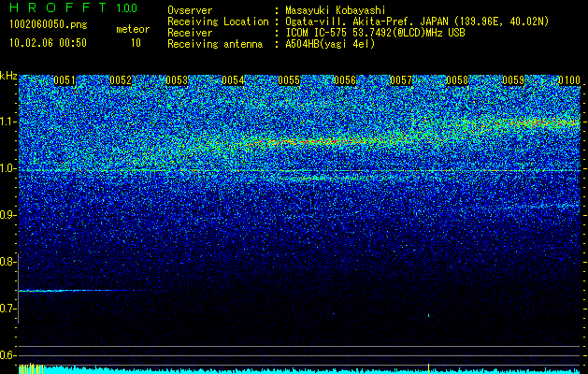The height and width of the screenshot is (374, 588).
Task: Click the 0100 time marker
Action: pyautogui.click(x=569, y=80)
